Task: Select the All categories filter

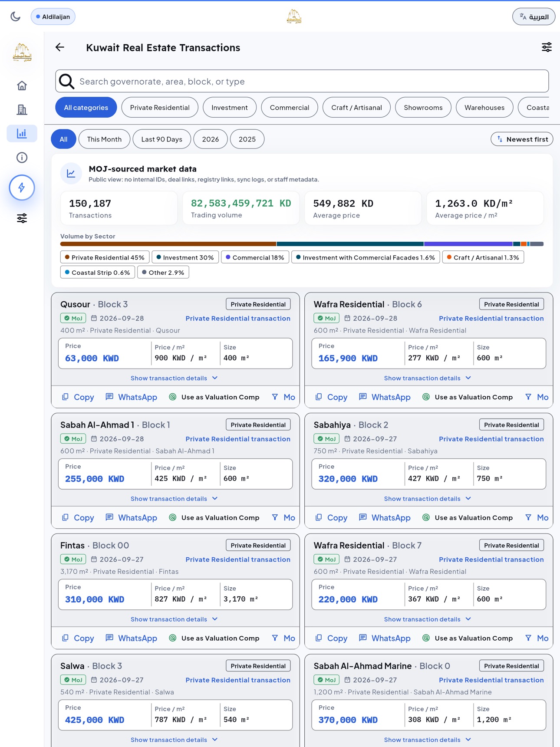Action: click(x=86, y=107)
